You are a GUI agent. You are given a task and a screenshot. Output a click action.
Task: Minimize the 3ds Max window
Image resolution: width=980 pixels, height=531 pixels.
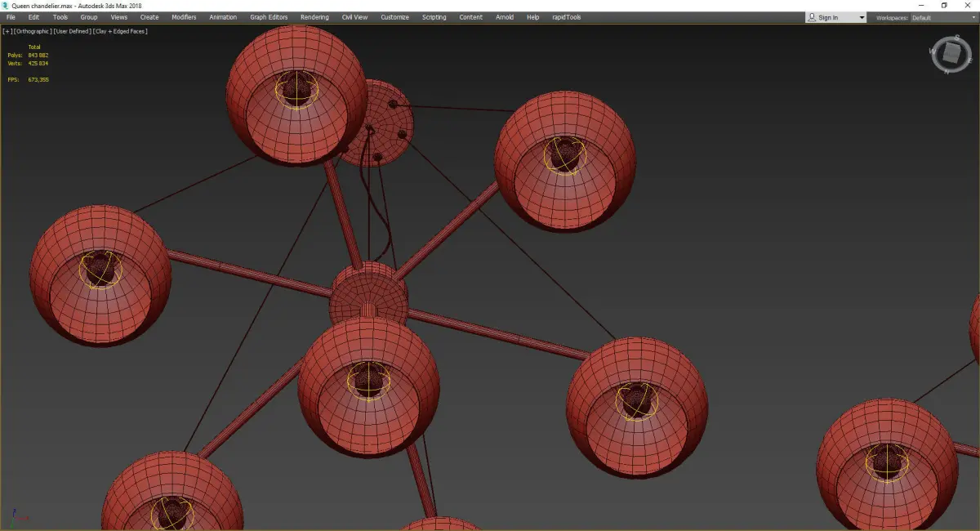pos(921,5)
